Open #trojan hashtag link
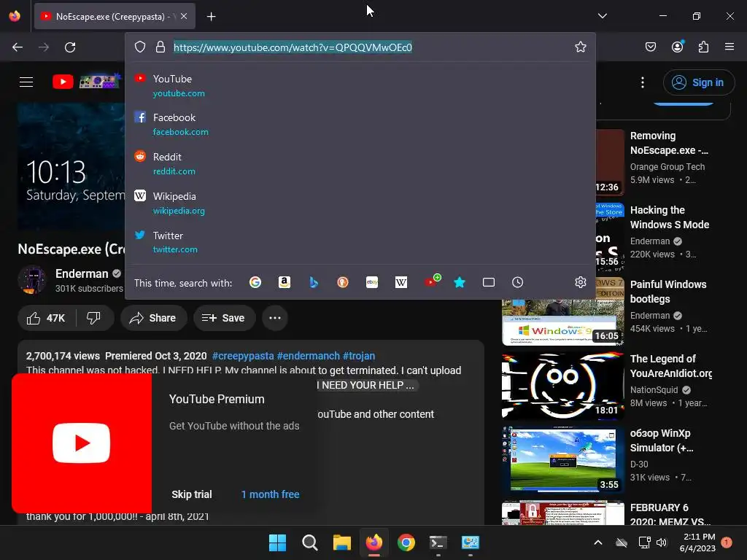Image resolution: width=747 pixels, height=560 pixels. pos(359,356)
